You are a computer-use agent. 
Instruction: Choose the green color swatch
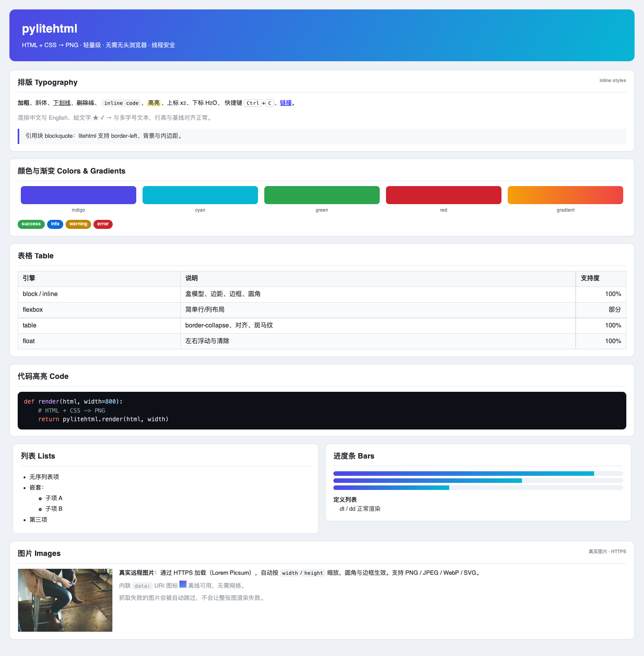tap(322, 195)
